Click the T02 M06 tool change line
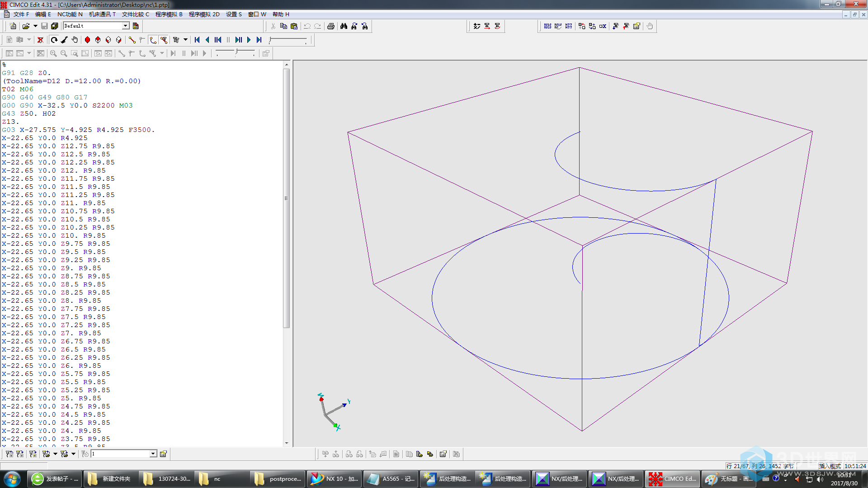This screenshot has width=868, height=488. click(x=17, y=89)
